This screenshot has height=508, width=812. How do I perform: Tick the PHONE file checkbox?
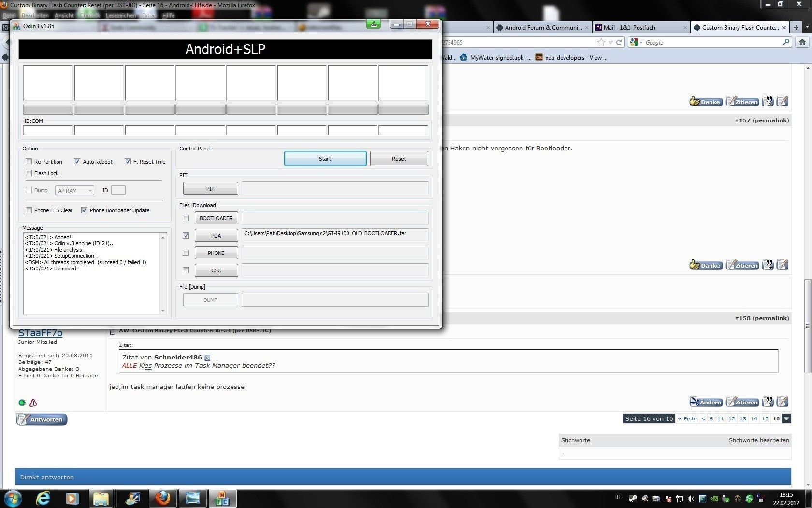click(x=186, y=253)
